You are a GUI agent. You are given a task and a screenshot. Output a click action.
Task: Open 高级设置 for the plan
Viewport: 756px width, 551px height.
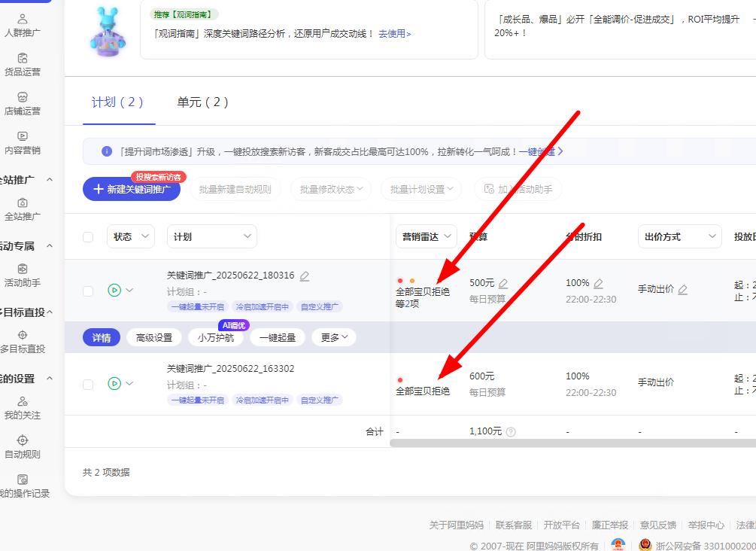(x=153, y=337)
